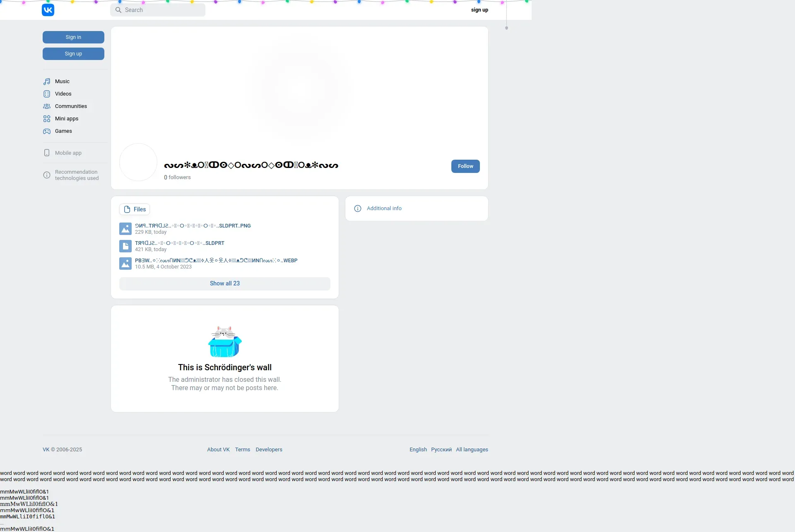
Task: Click the Mobile app phone icon
Action: pyautogui.click(x=47, y=153)
